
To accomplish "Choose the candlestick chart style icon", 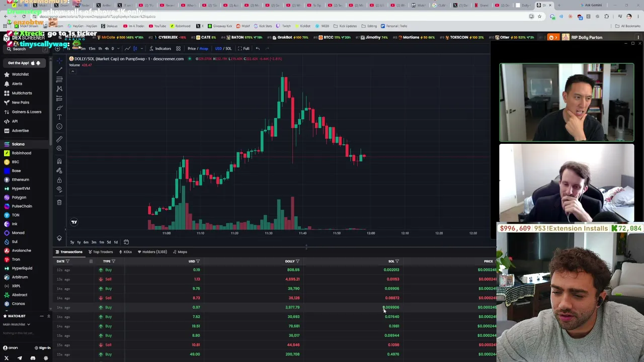I will (x=135, y=49).
